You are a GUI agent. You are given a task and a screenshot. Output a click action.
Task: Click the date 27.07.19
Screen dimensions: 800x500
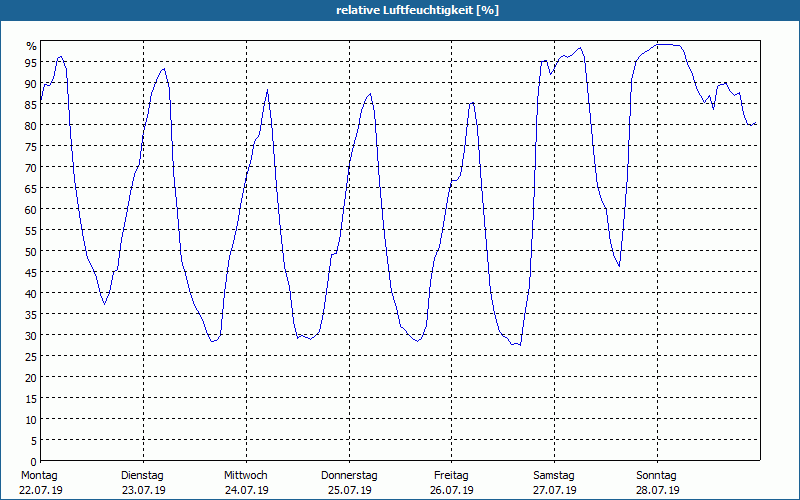(x=555, y=490)
